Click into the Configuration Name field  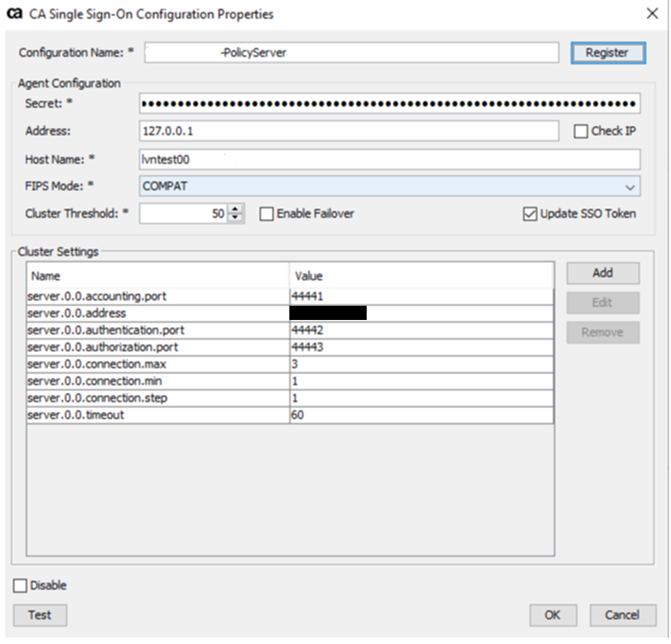351,53
